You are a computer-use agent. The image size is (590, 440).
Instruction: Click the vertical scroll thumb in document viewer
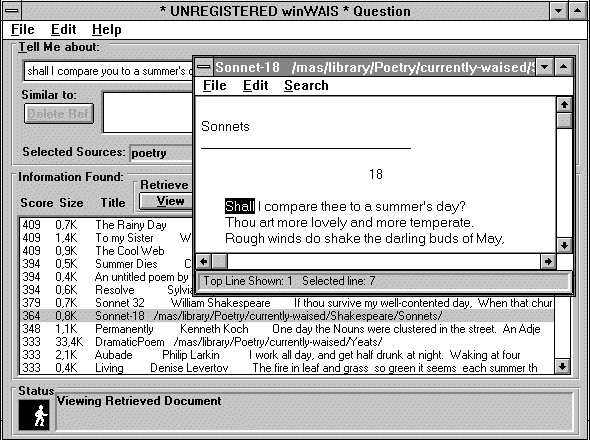564,120
